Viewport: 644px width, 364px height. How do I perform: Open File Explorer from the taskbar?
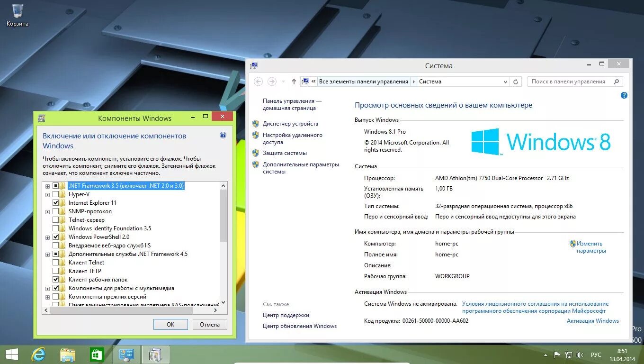68,355
